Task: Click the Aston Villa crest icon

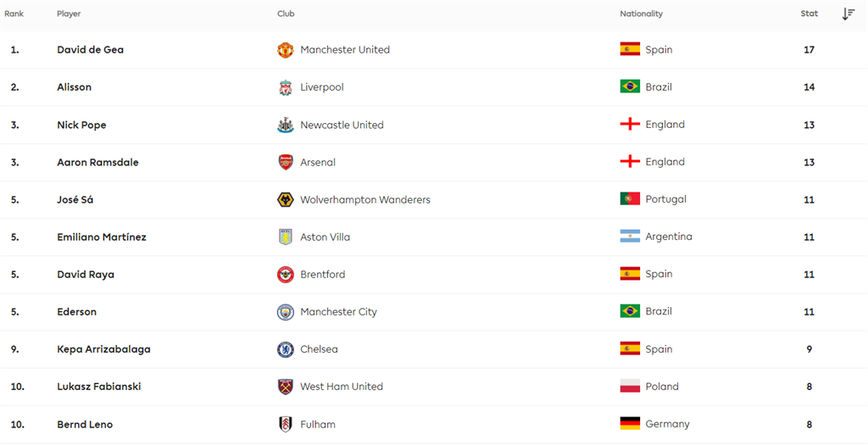Action: point(286,237)
